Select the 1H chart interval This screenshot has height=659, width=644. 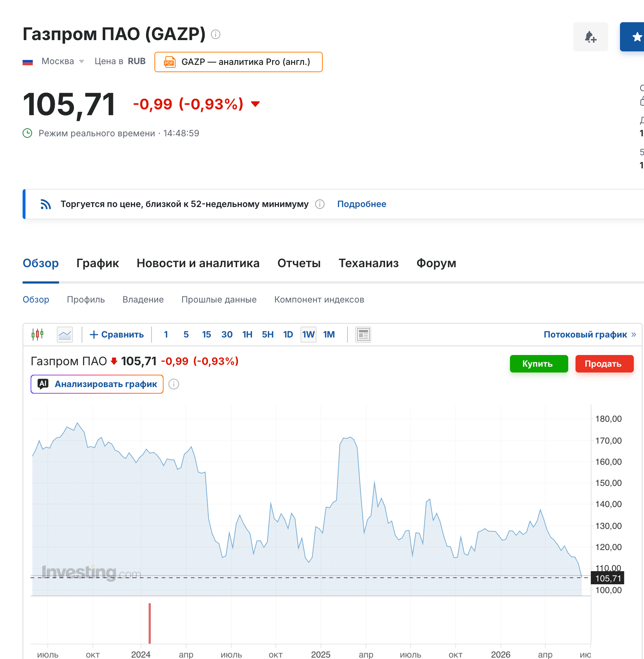coord(247,335)
